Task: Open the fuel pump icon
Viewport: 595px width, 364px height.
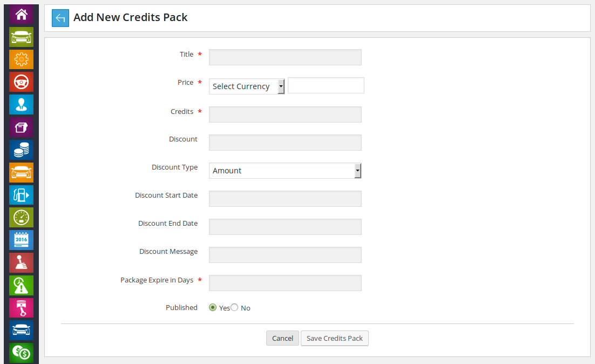Action: (x=21, y=195)
